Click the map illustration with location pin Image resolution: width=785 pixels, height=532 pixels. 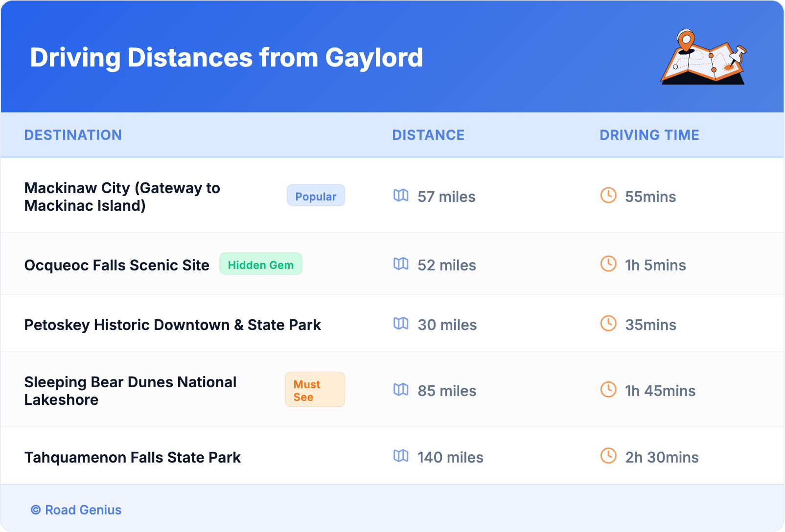point(704,57)
